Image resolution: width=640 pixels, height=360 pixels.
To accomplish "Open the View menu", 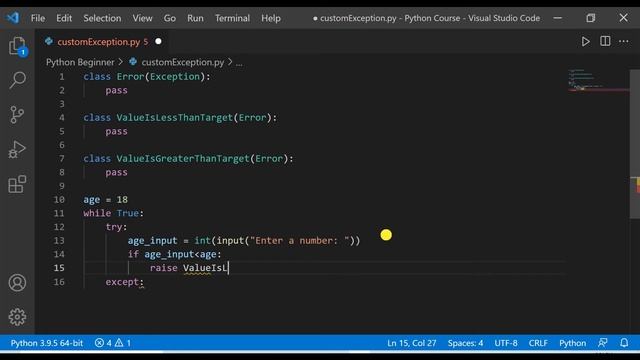I will pyautogui.click(x=142, y=18).
